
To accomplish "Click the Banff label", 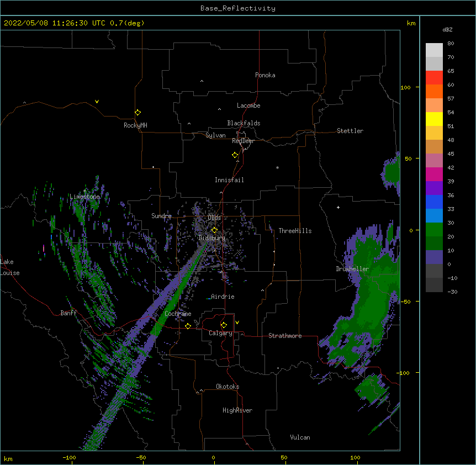I will pos(68,313).
